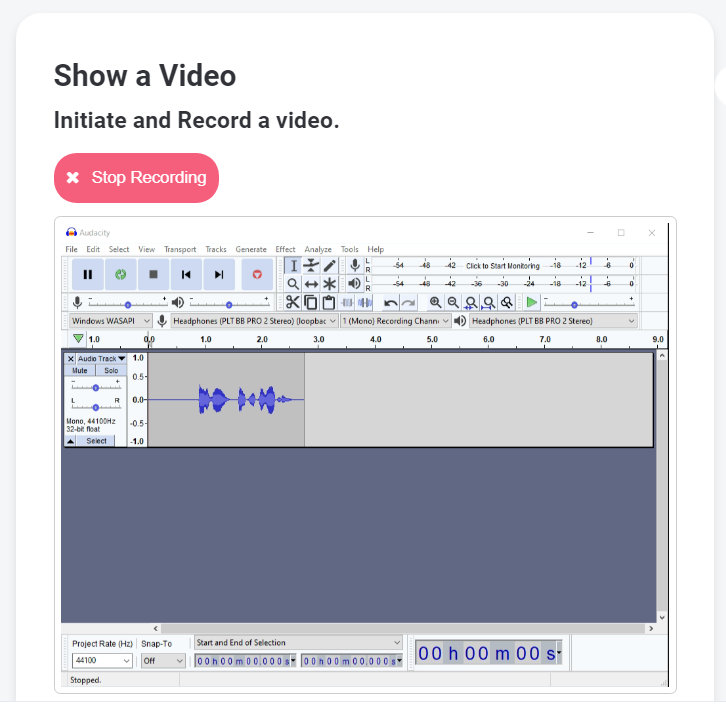Select the Time Shift tool
The height and width of the screenshot is (704, 726).
point(311,283)
